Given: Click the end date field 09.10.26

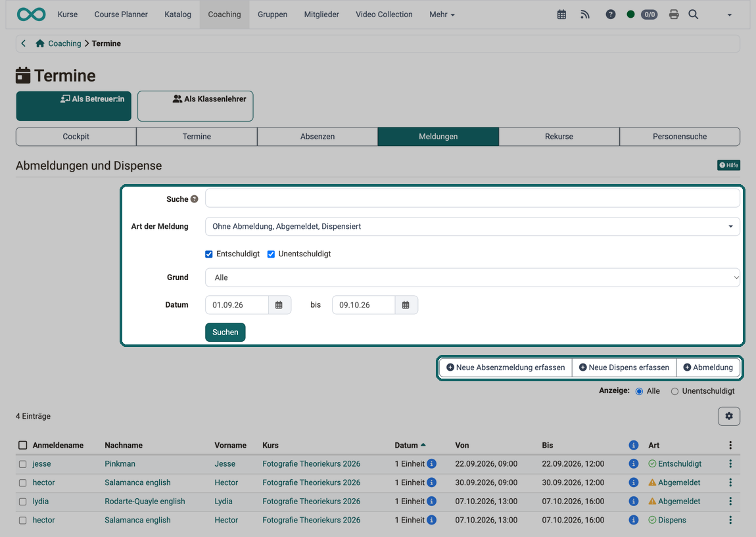Looking at the screenshot, I should (364, 305).
